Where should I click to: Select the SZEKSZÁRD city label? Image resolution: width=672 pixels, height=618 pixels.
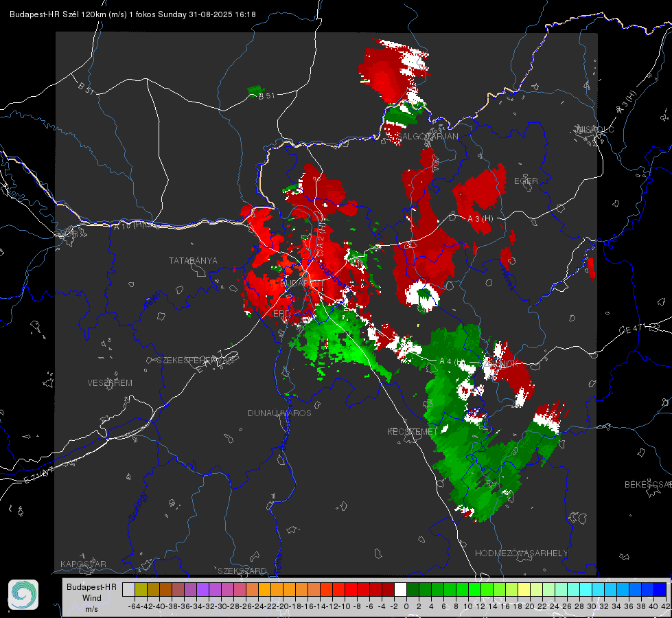click(242, 571)
